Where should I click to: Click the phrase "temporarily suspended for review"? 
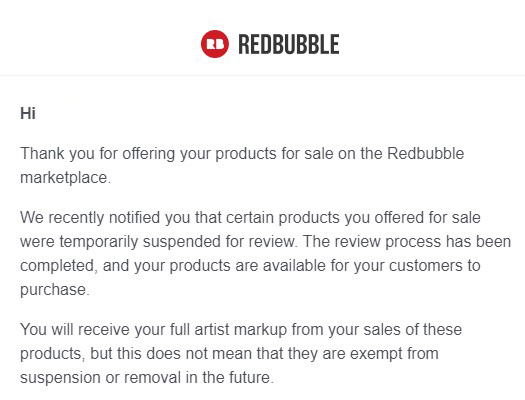177,242
